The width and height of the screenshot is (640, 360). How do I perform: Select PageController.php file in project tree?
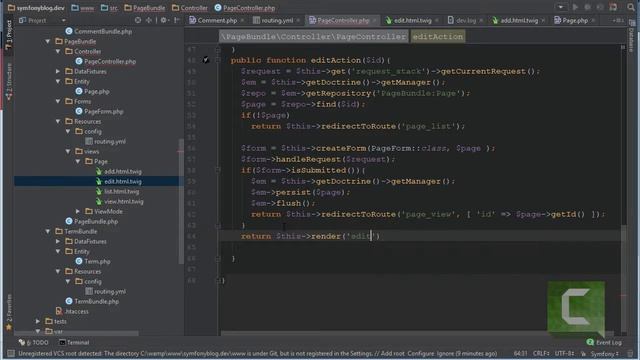pos(106,62)
